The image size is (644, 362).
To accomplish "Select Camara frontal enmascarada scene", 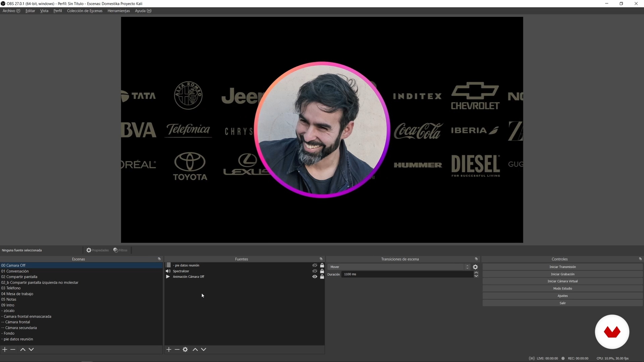I will point(81,316).
